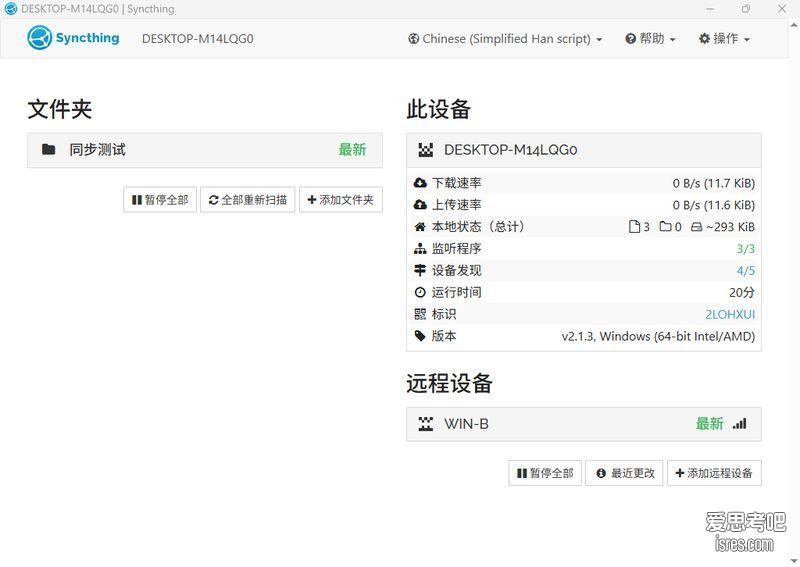Collapse the DESKTOP-M14LQG0 device panel header
Image resolution: width=800 pixels, height=567 pixels.
(584, 150)
